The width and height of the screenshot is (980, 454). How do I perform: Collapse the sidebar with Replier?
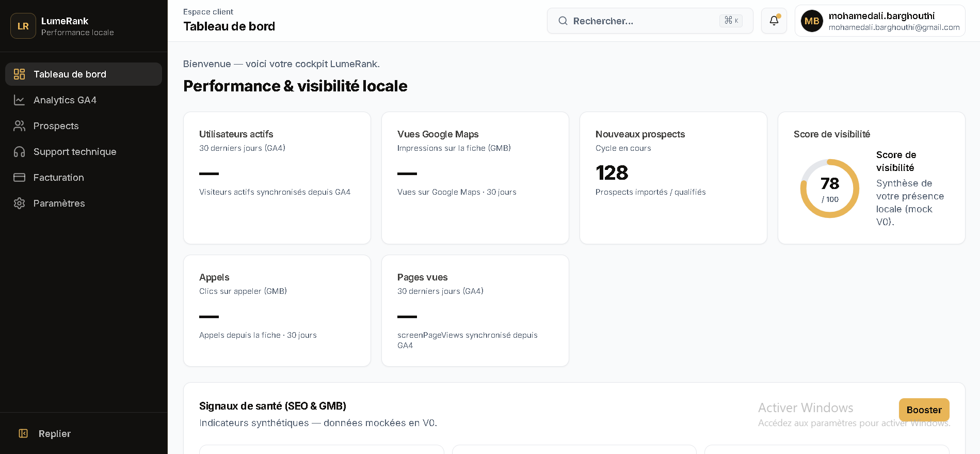[84, 433]
